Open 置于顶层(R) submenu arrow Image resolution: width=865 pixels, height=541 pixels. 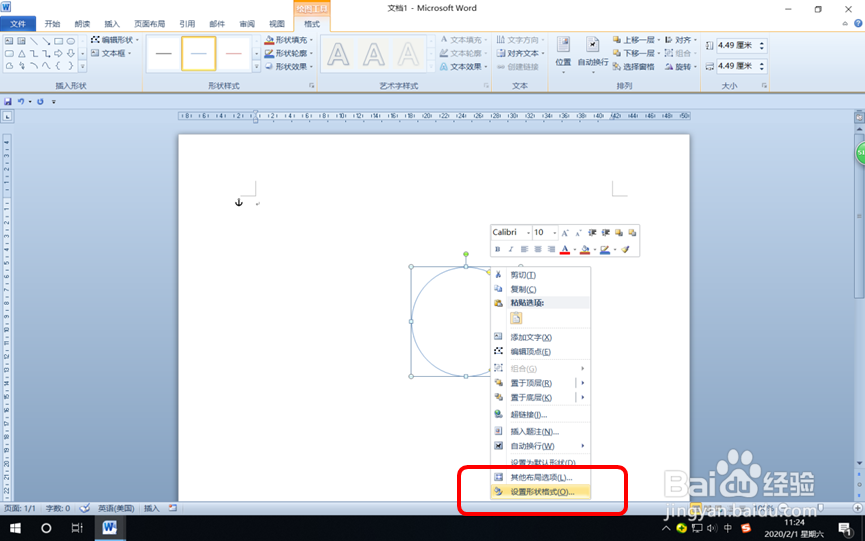point(583,383)
